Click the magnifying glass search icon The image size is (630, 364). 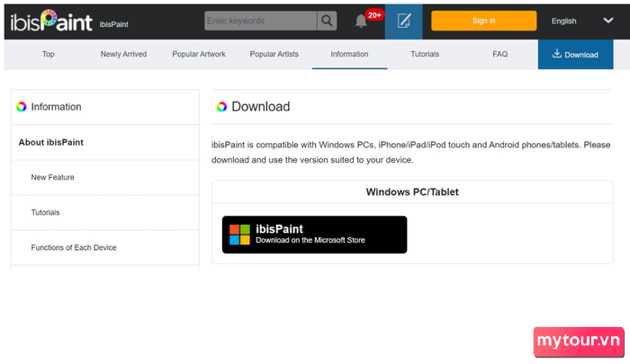327,20
